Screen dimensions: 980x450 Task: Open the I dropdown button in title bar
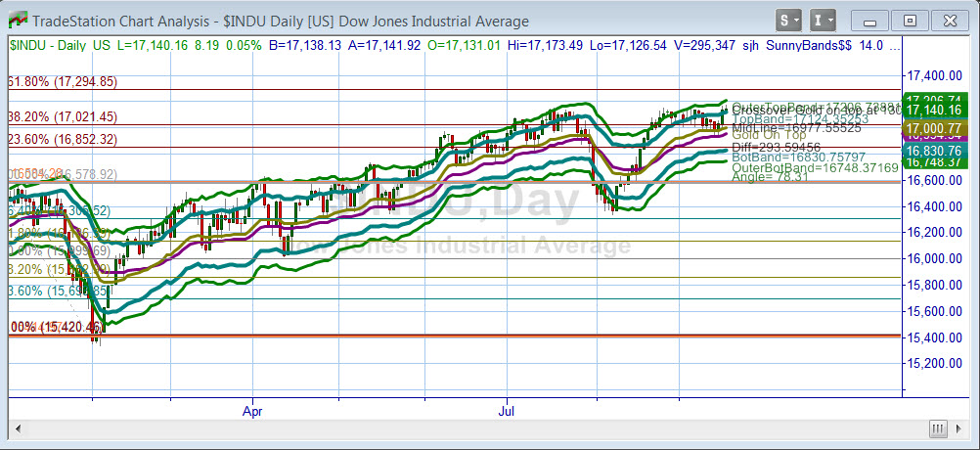[x=824, y=21]
